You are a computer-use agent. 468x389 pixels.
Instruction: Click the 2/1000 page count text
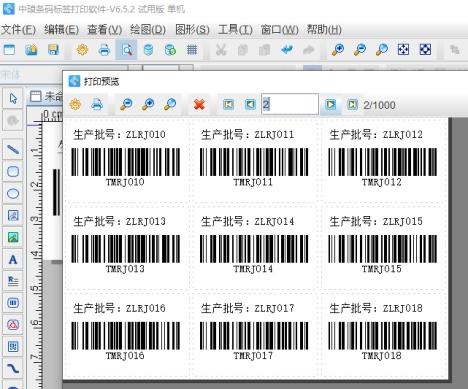(379, 105)
